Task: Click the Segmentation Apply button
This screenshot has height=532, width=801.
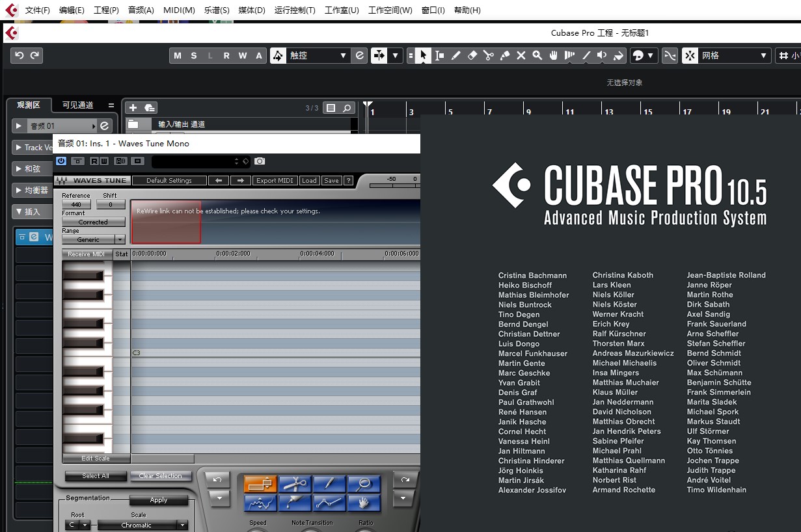Action: coord(159,500)
